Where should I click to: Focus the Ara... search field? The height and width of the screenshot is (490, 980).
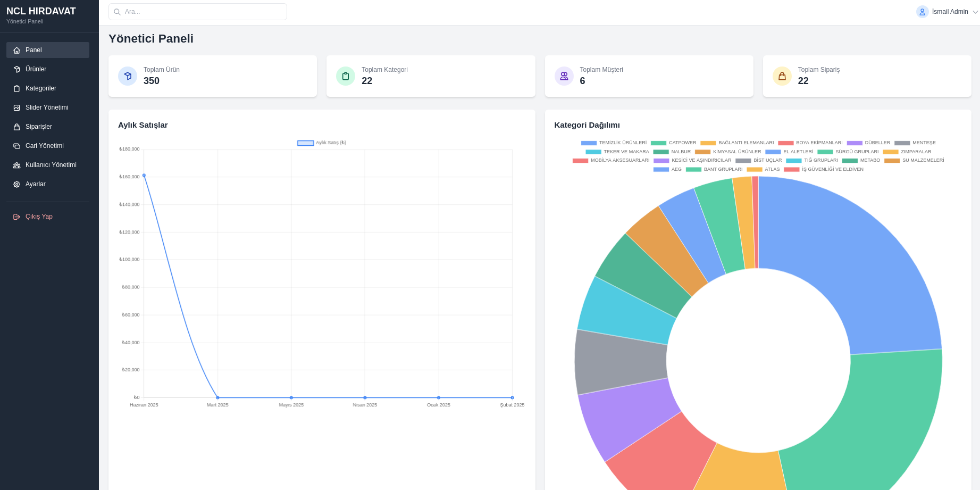(198, 12)
